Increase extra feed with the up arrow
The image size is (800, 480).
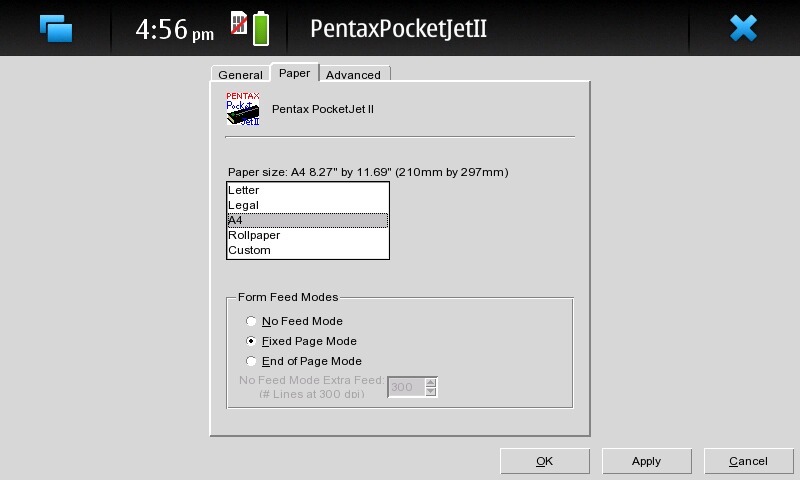pos(431,383)
